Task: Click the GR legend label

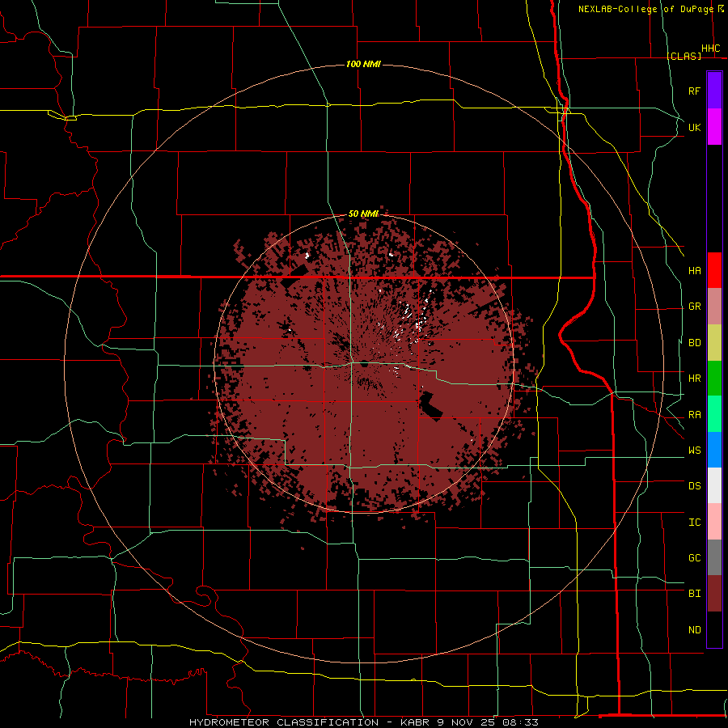Action: (x=694, y=307)
